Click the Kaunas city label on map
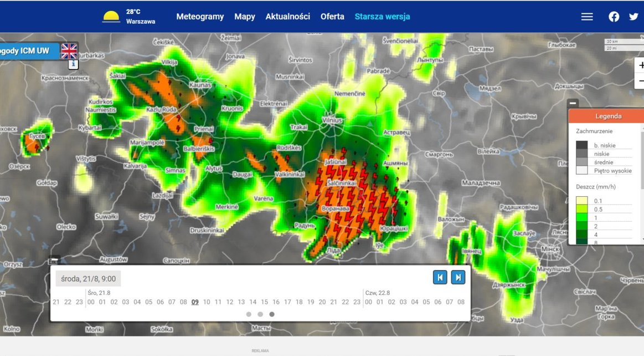Image resolution: width=644 pixels, height=356 pixels. click(x=200, y=85)
